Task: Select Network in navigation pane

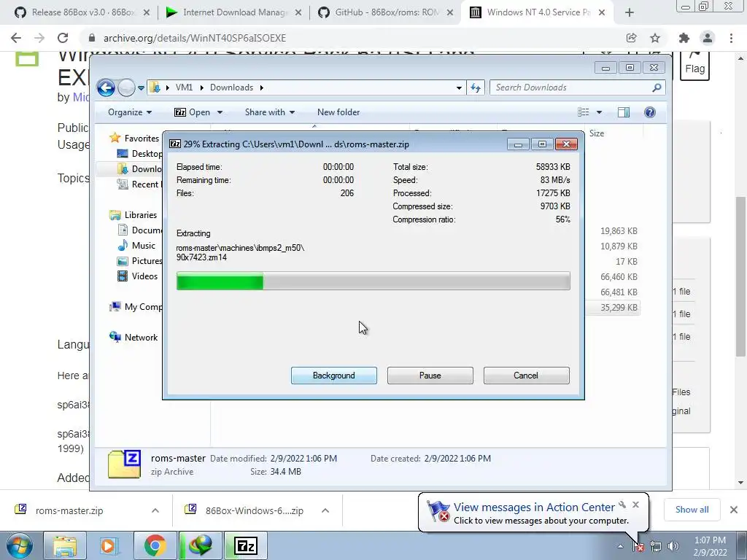Action: [134, 337]
